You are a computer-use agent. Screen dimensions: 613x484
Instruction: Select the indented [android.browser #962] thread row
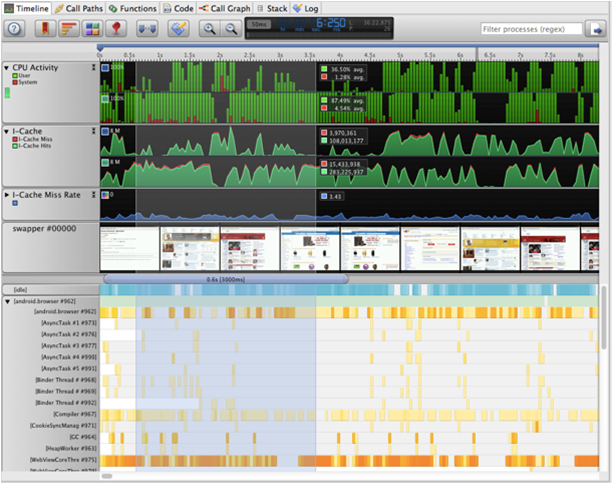[x=65, y=312]
